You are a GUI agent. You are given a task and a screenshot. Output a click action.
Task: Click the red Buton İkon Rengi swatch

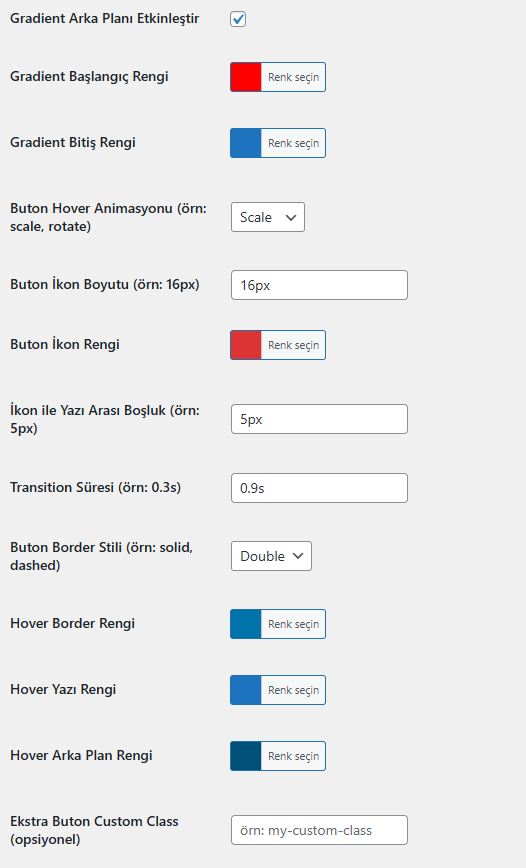[x=246, y=345]
